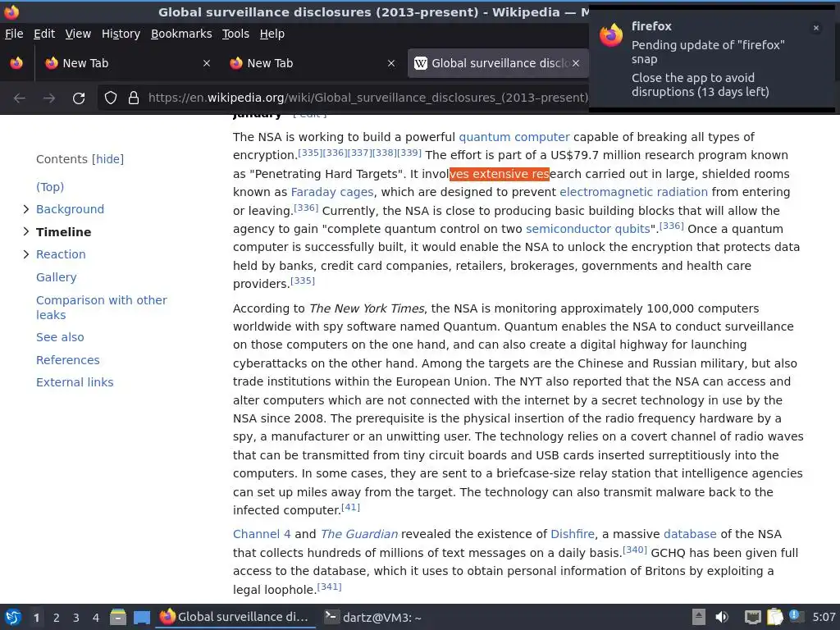Show site security padlock info
Image resolution: width=840 pixels, height=630 pixels.
point(134,98)
